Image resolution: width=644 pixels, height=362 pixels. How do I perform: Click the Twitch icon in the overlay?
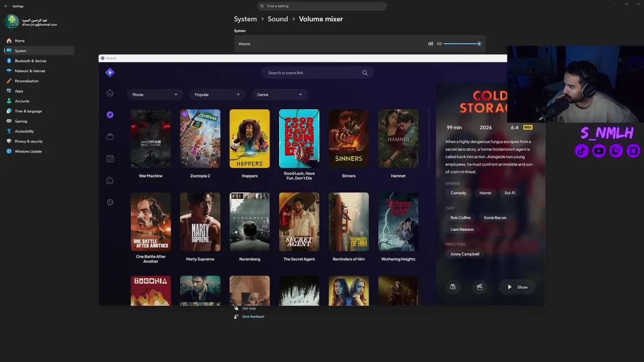616,150
